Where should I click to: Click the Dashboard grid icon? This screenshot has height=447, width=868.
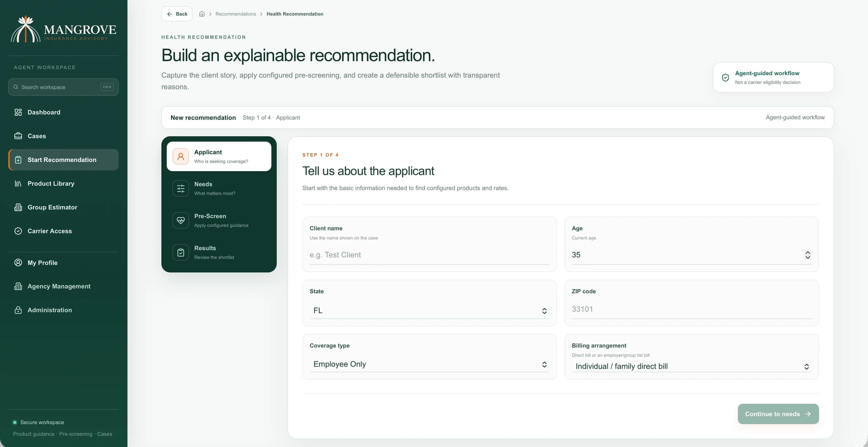pos(18,112)
